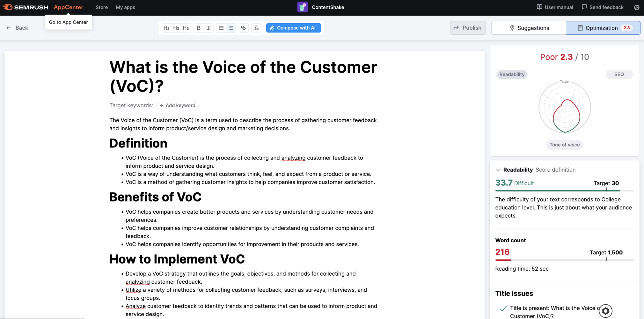The width and height of the screenshot is (644, 319).
Task: Publish the article
Action: point(468,28)
